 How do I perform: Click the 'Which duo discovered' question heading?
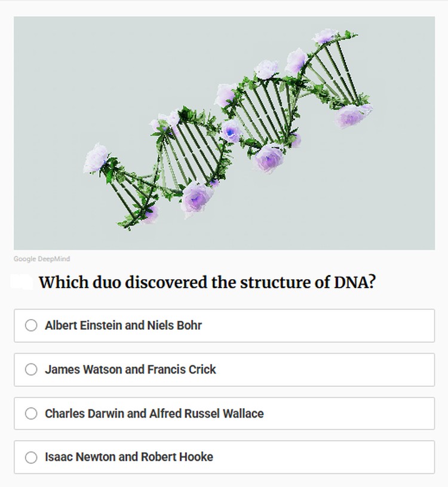pyautogui.click(x=207, y=283)
